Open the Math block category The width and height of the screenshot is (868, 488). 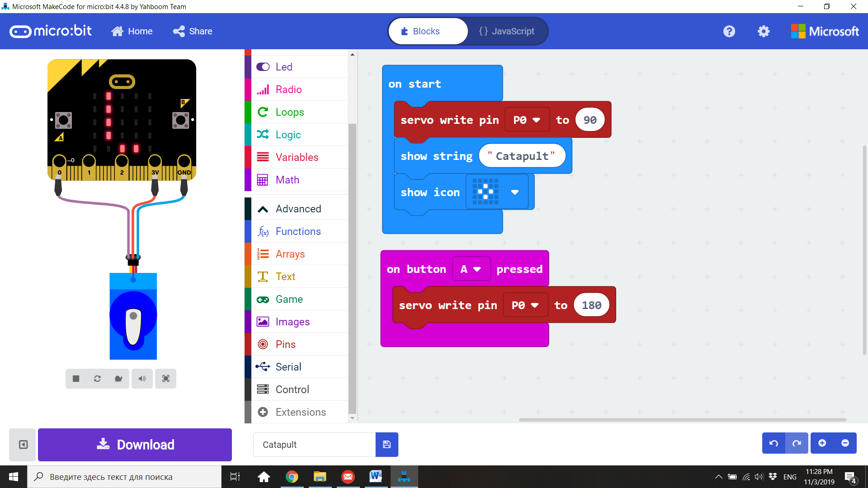pyautogui.click(x=297, y=180)
